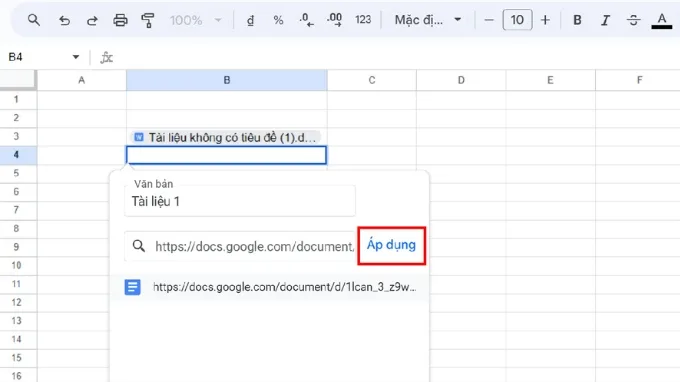Click the select-all corner box
Image resolution: width=680 pixels, height=382 pixels.
[18, 80]
